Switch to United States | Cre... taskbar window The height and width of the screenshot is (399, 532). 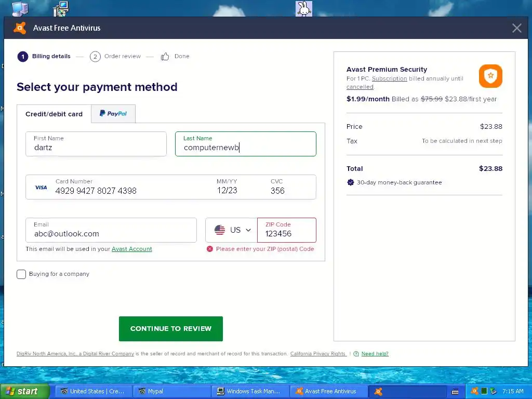[x=94, y=391]
